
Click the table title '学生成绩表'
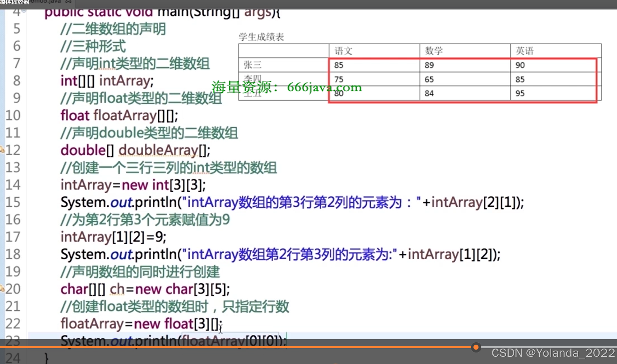point(261,37)
